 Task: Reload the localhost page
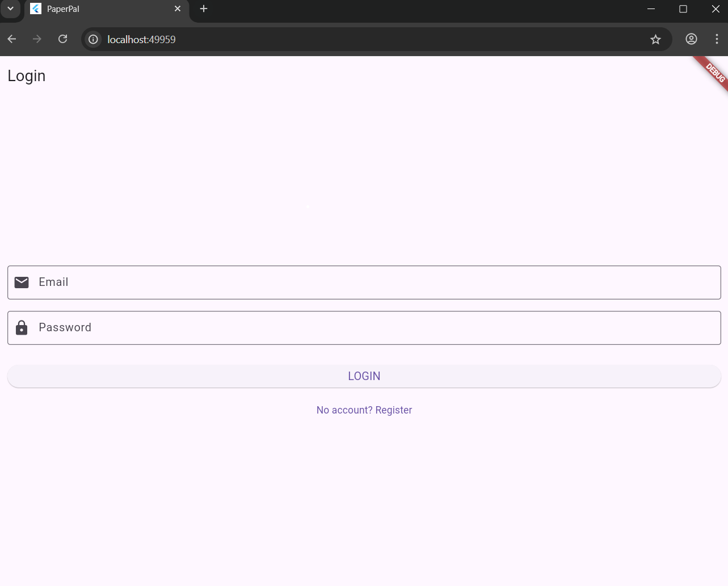(63, 39)
